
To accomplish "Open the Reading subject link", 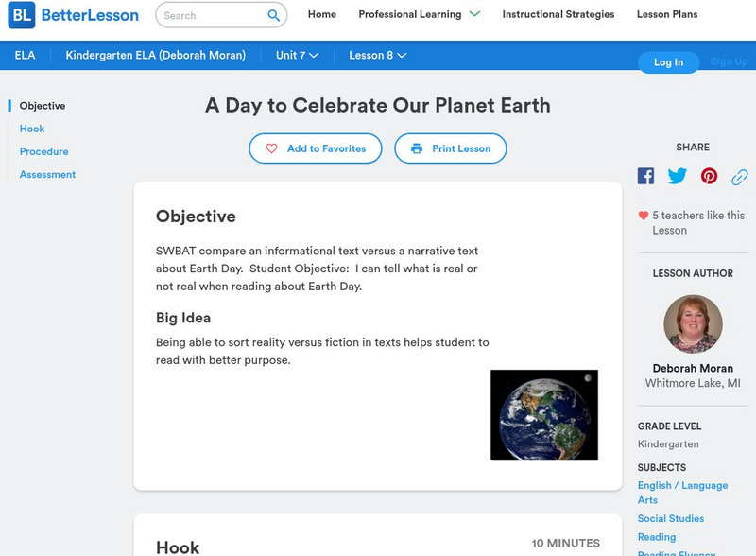I will pos(657,537).
